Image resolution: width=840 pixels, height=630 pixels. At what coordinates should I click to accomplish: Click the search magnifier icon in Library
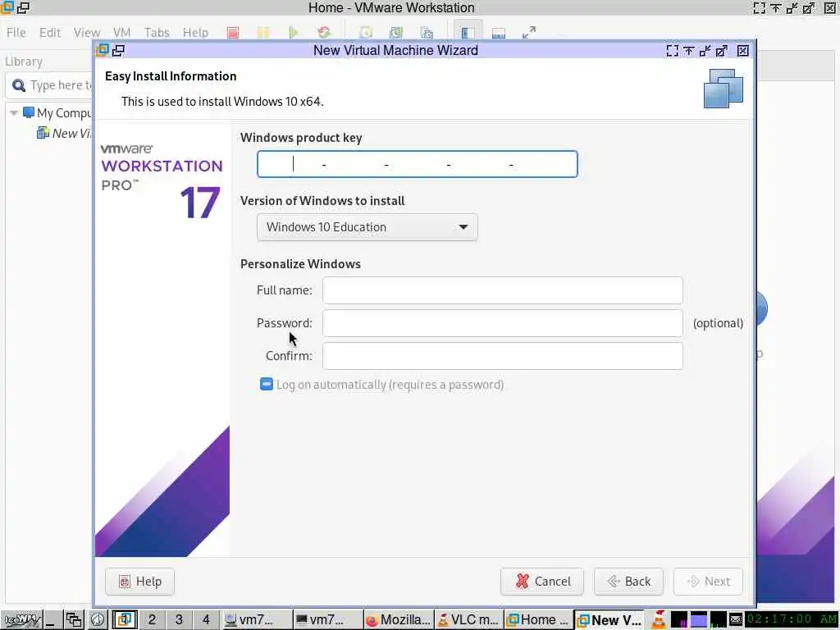click(x=19, y=85)
